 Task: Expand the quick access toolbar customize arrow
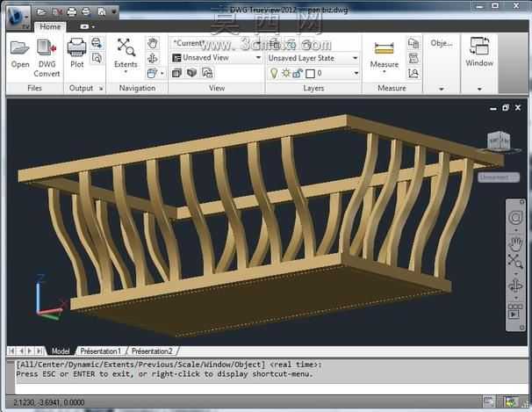tap(114, 12)
